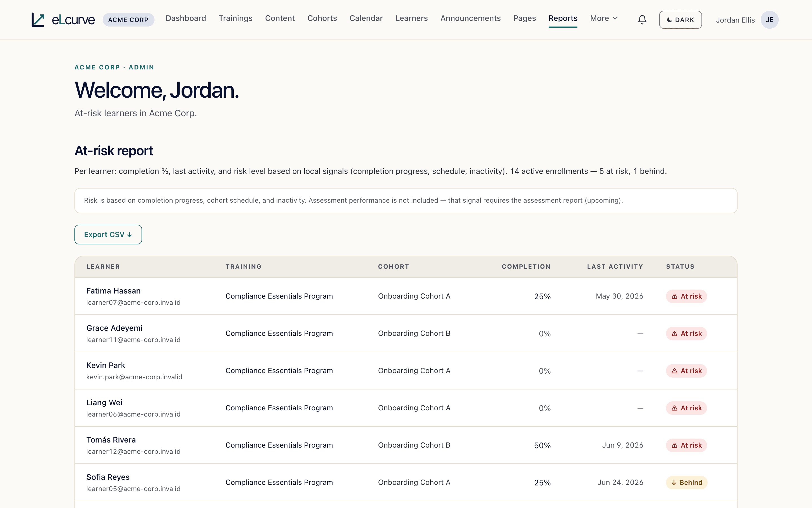Select learner Grace Adeyemi

[x=114, y=328]
